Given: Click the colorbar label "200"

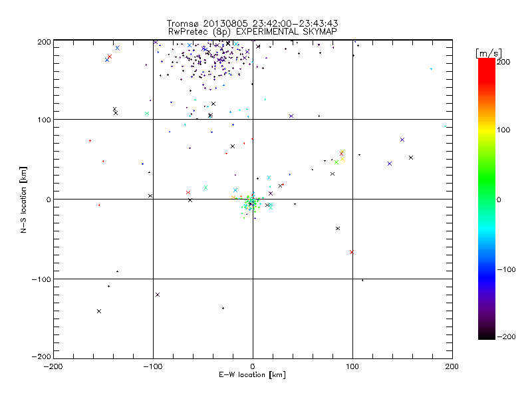Looking at the screenshot, I should 503,62.
